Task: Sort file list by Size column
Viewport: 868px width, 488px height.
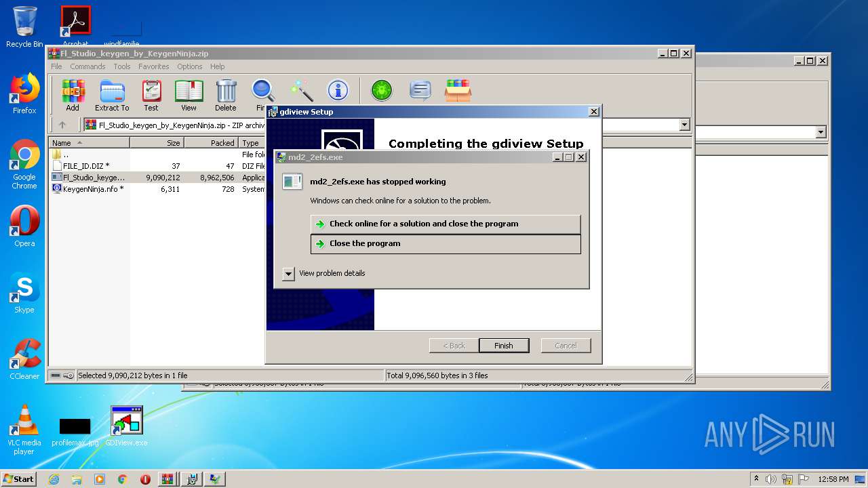Action: pyautogui.click(x=157, y=143)
